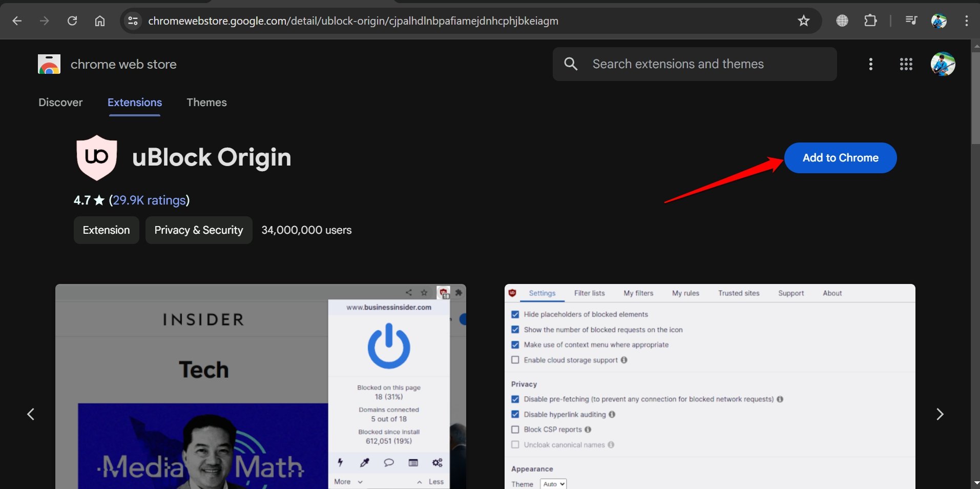This screenshot has width=980, height=489.
Task: Toggle Hide placeholders of blocked elements
Action: [x=515, y=314]
